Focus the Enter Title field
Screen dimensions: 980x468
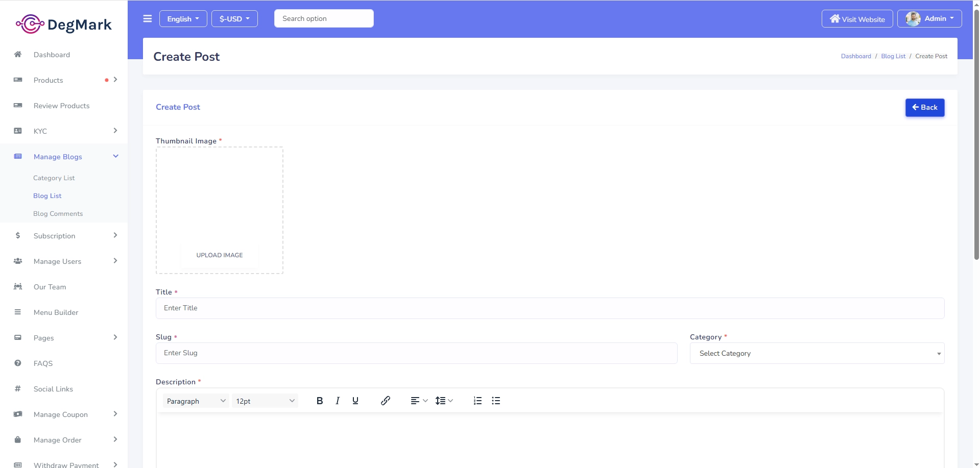(x=550, y=308)
